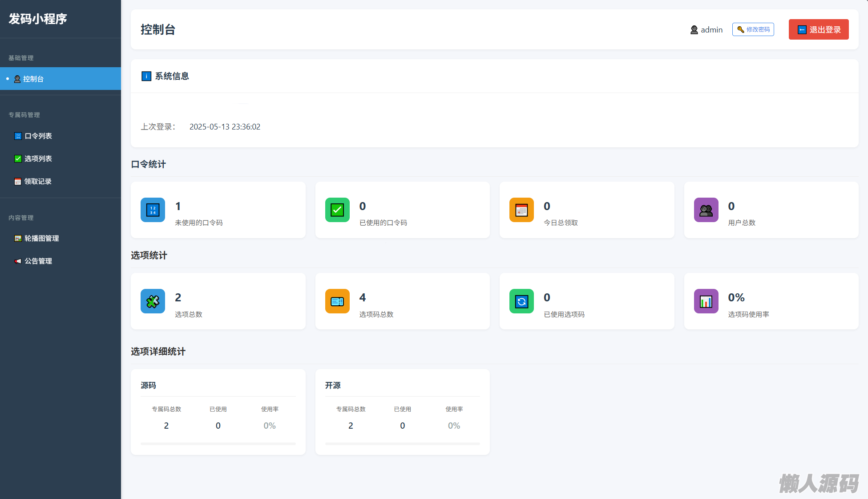Click the green refresh 已使用选项码 icon
Image resolution: width=868 pixels, height=499 pixels.
point(521,301)
